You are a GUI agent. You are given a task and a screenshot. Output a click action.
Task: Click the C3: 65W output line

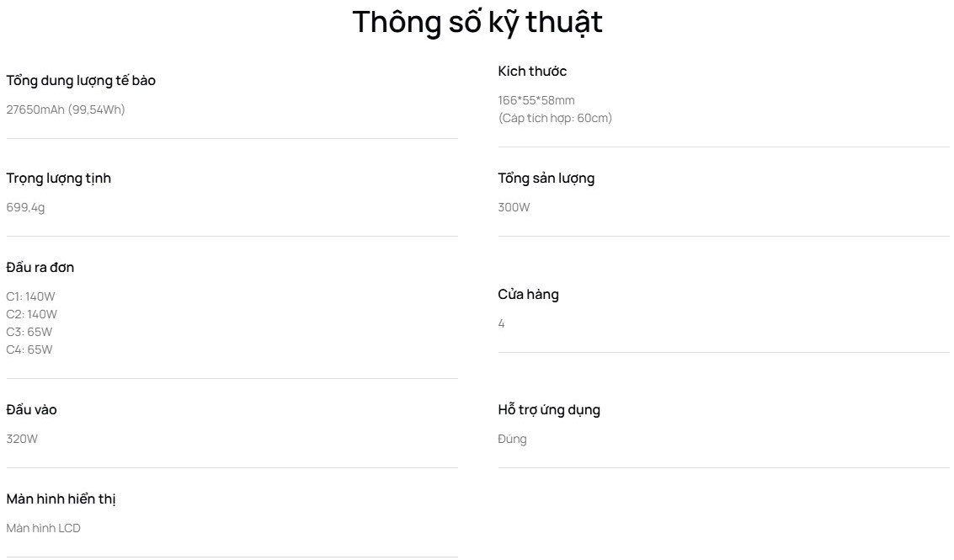[x=29, y=332]
